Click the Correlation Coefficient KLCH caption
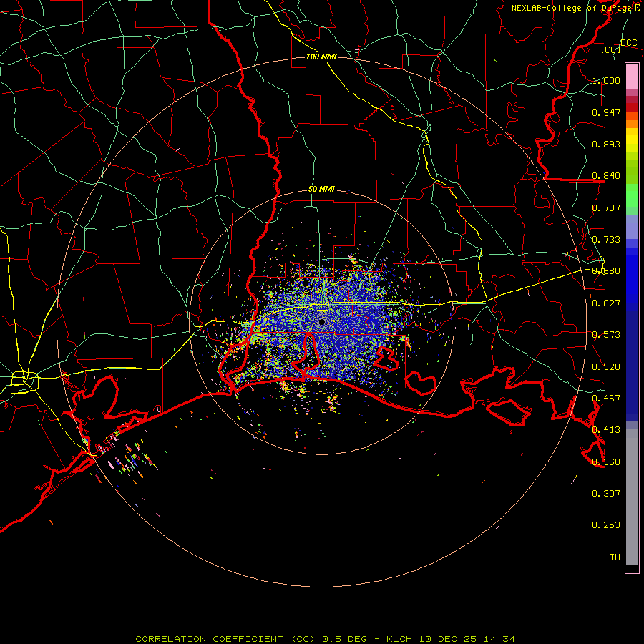The image size is (644, 644). pyautogui.click(x=325, y=639)
